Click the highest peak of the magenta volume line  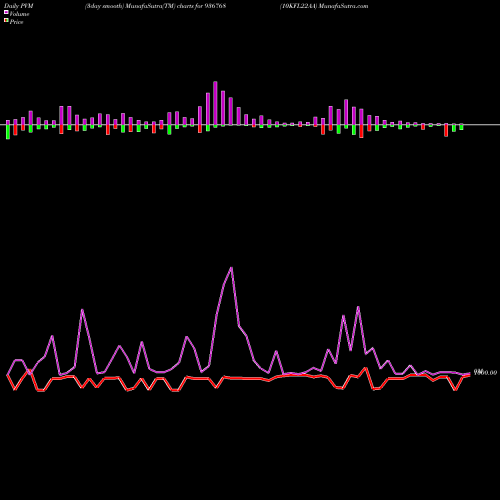(x=231, y=268)
